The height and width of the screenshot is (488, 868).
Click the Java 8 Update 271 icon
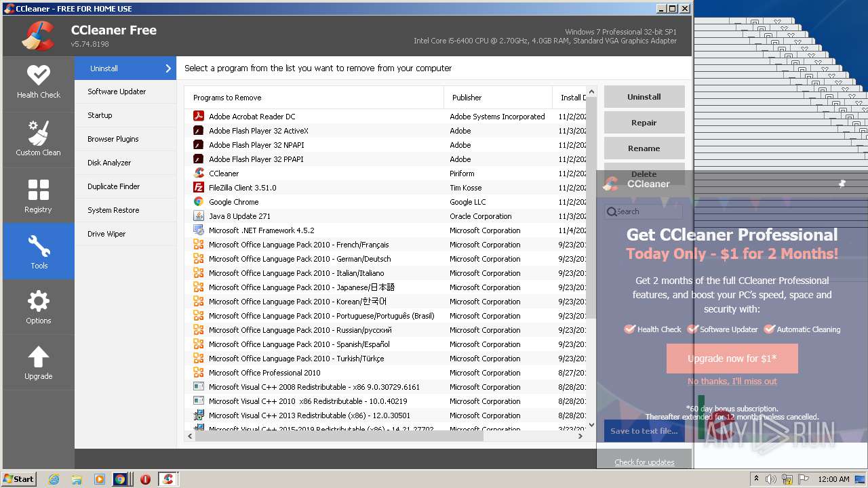[199, 216]
